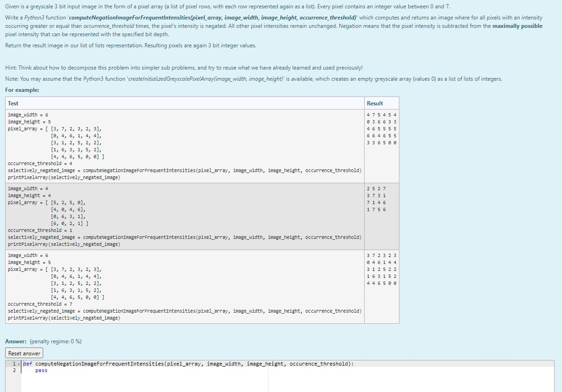Click the 'def' keyword in the editor
The height and width of the screenshot is (392, 562).
27,364
